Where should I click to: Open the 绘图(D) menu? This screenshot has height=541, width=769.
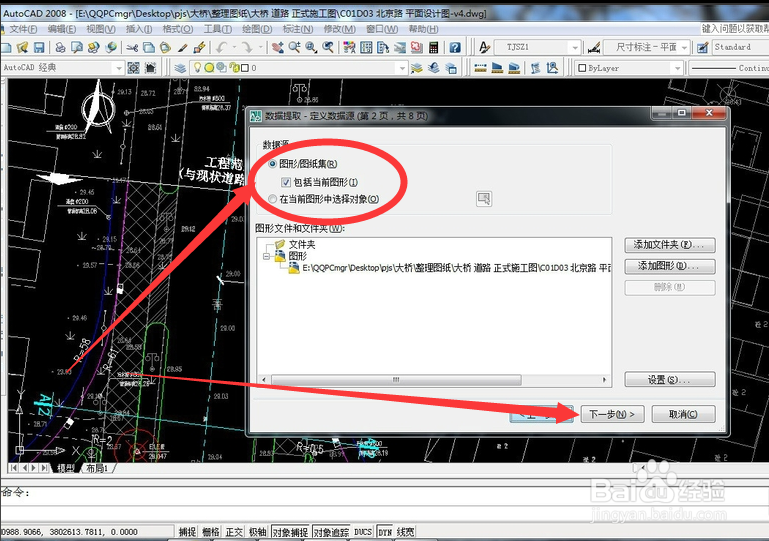coord(257,29)
